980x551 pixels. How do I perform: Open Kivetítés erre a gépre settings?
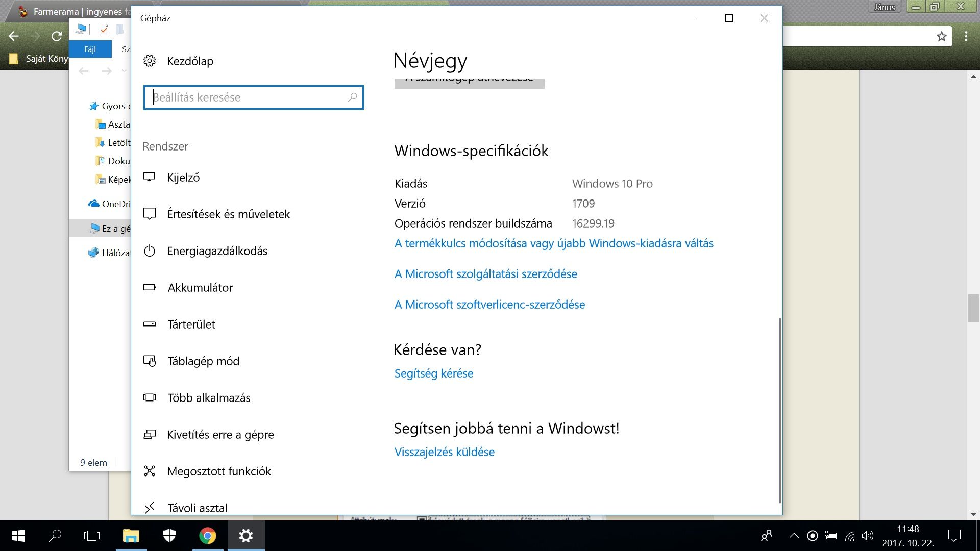(220, 435)
